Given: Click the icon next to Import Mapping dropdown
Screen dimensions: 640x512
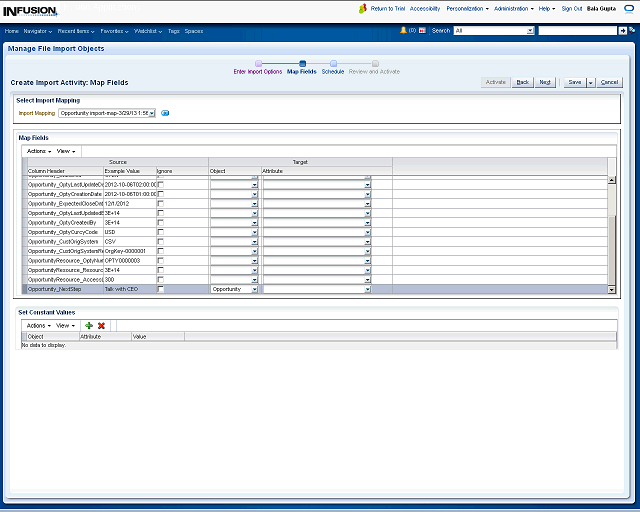Looking at the screenshot, I should pos(165,113).
